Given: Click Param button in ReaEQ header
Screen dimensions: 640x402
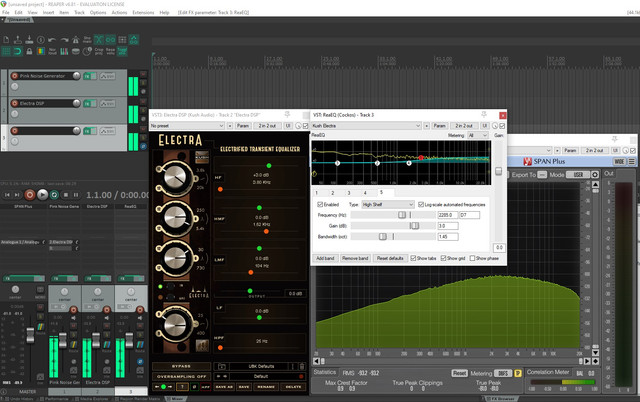Looking at the screenshot, I should click(439, 126).
